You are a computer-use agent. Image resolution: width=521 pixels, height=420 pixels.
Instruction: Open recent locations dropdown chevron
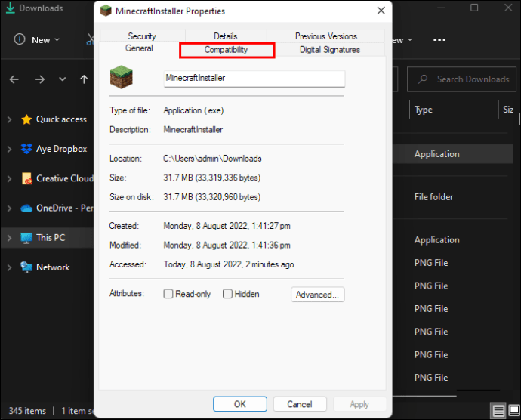(x=62, y=79)
